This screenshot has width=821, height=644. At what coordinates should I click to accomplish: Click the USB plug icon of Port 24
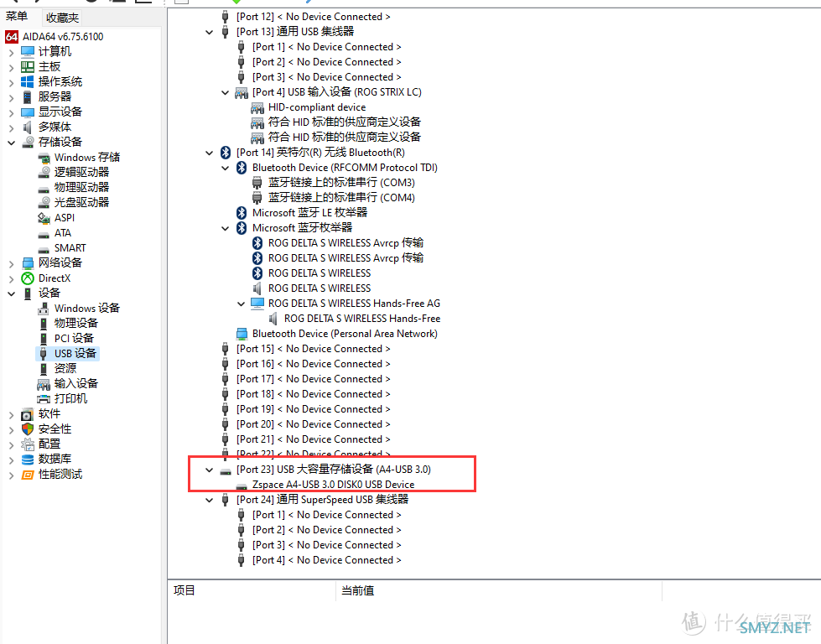click(225, 500)
